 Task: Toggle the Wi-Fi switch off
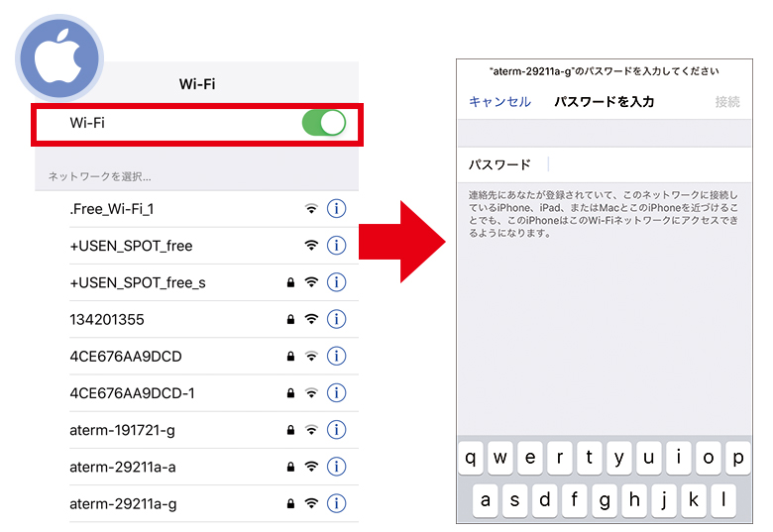click(324, 123)
